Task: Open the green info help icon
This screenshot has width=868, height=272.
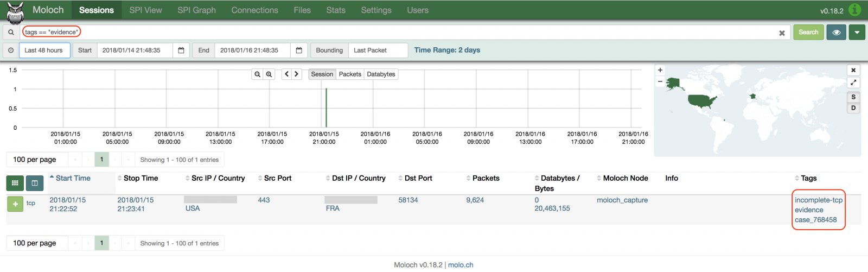Action: [x=855, y=10]
